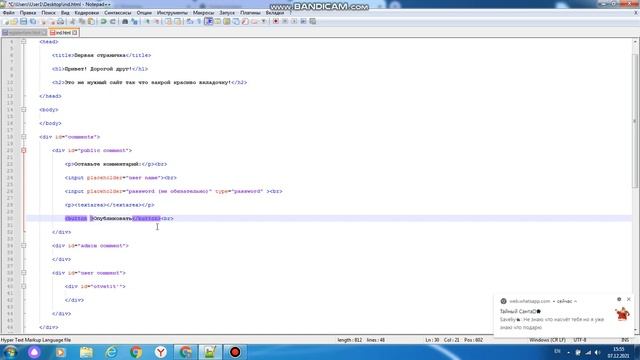640x360 pixels.
Task: Open the Поиск menu
Action: [48, 13]
